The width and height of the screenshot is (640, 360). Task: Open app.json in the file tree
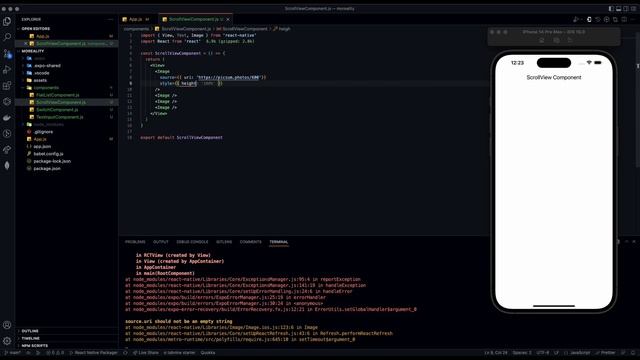pos(67,147)
